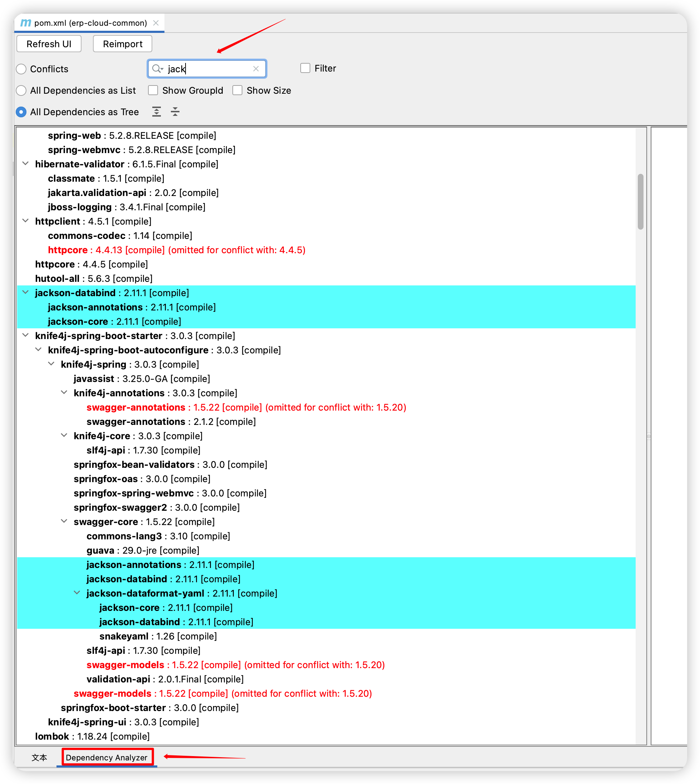Viewport: 700px width, 784px height.
Task: Collapse the knife4j-spring-boot-starter node
Action: click(25, 335)
